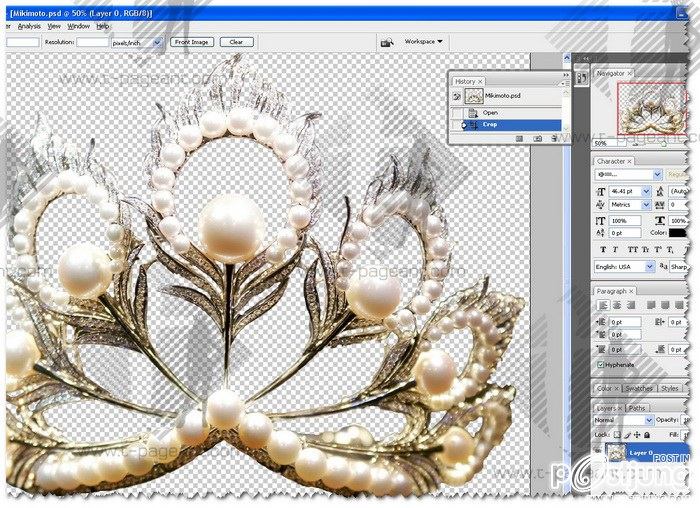Open the black text Color swatch
The width and height of the screenshot is (700, 508).
pos(678,233)
